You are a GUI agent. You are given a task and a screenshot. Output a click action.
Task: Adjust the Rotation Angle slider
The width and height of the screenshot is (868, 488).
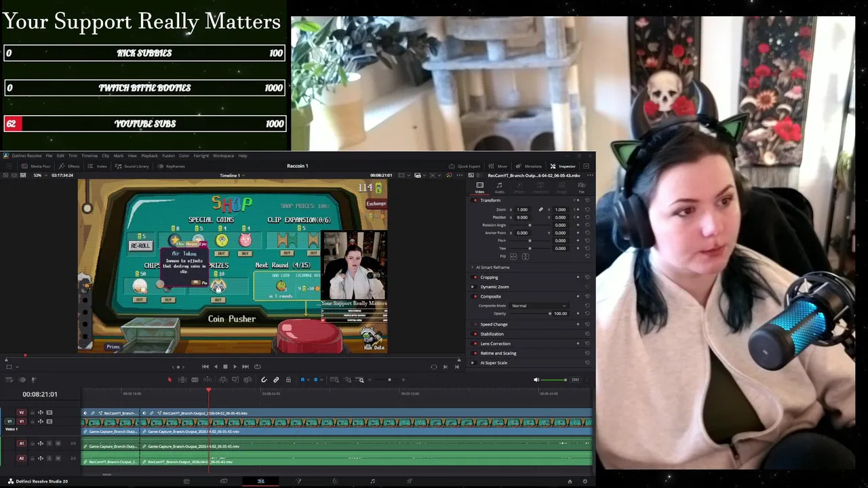[x=530, y=225]
